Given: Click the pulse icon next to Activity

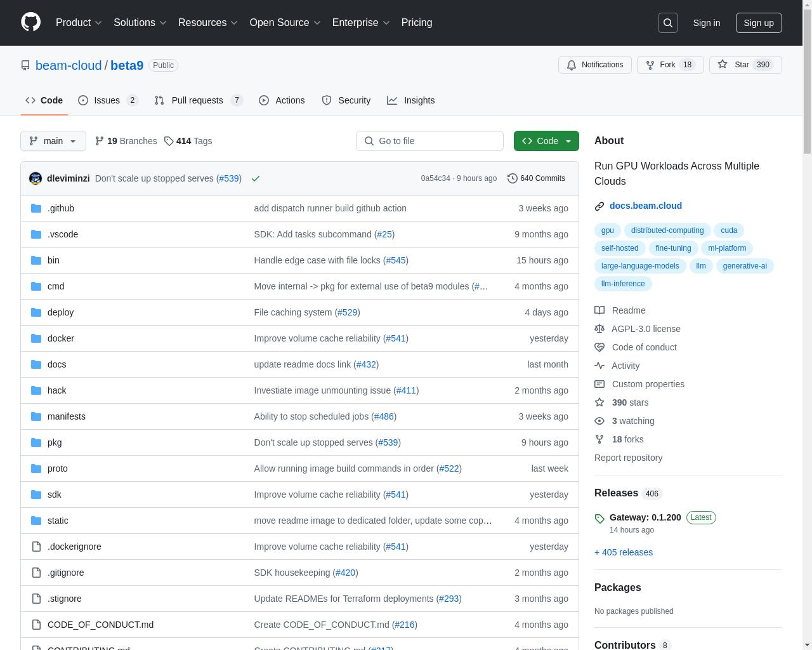Looking at the screenshot, I should tap(599, 366).
